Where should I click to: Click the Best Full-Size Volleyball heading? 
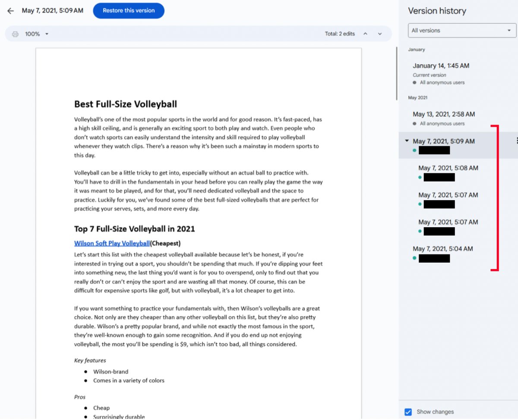pos(126,104)
